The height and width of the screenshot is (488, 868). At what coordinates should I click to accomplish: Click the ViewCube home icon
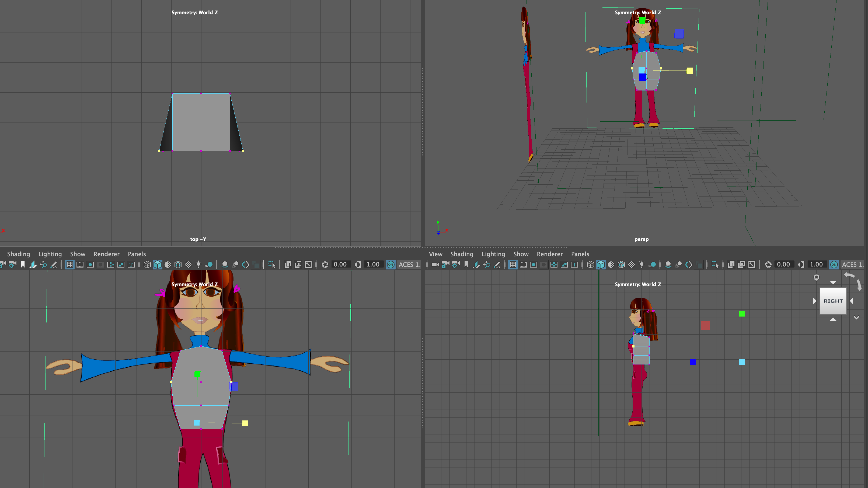click(x=817, y=278)
